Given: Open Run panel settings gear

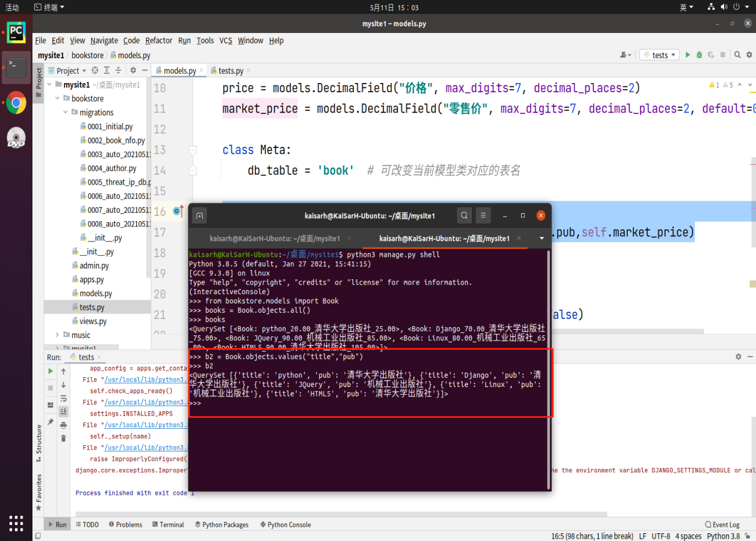Looking at the screenshot, I should [x=738, y=357].
